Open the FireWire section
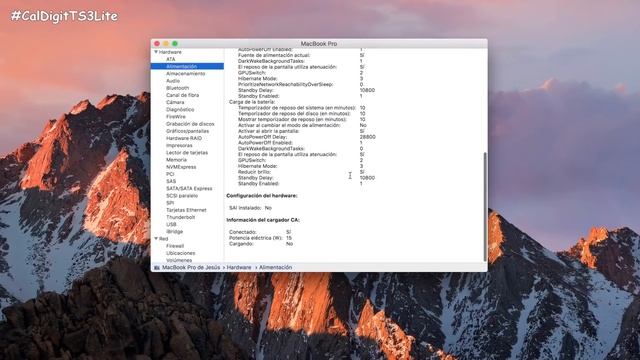This screenshot has width=640, height=360. tap(176, 117)
